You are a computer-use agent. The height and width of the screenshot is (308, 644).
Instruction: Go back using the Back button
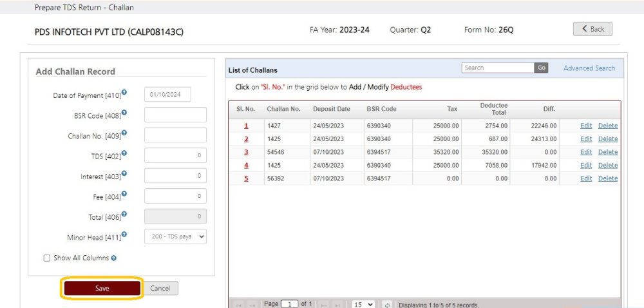(x=592, y=29)
